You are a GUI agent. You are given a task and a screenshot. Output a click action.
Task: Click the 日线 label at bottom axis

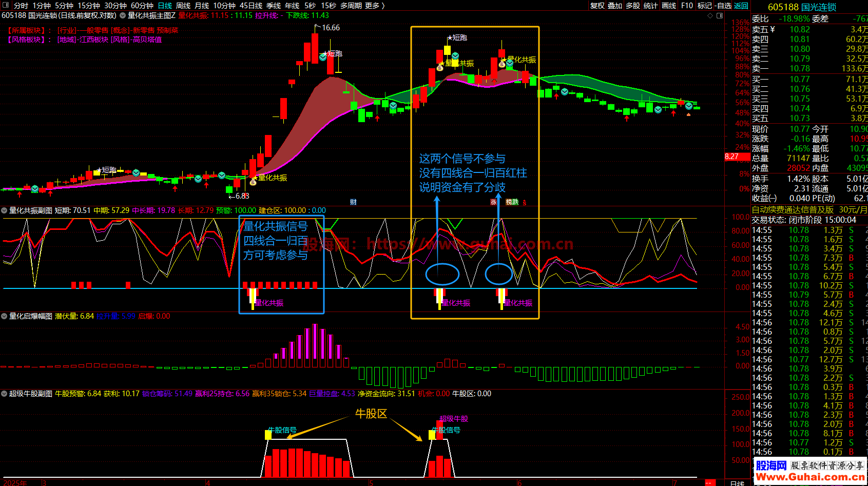coord(737,483)
